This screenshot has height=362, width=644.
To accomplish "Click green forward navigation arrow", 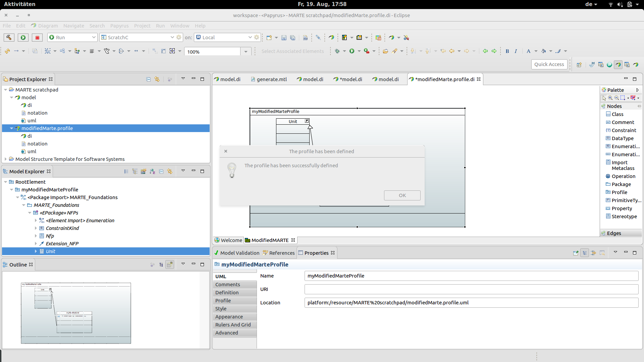I will tap(494, 51).
